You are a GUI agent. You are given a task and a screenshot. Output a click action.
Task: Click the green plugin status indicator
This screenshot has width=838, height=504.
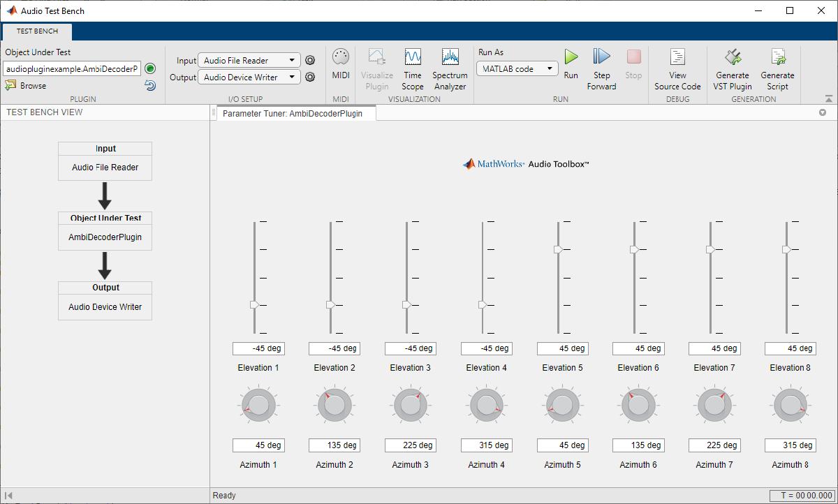[x=150, y=68]
